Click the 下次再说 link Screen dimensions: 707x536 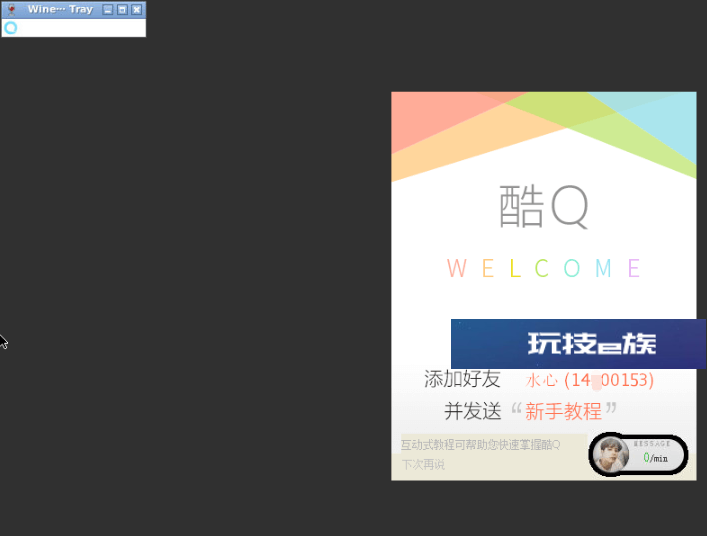[x=423, y=464]
